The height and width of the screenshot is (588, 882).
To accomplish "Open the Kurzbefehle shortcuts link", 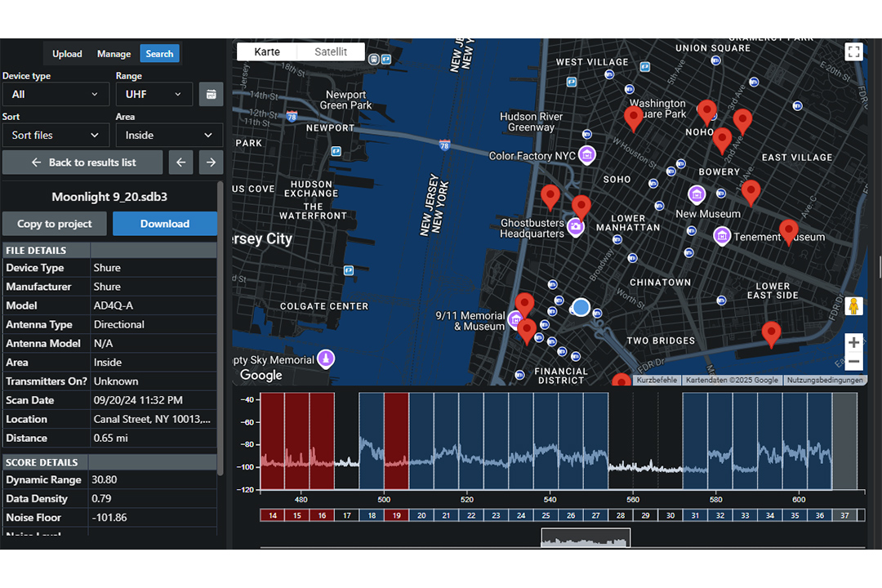I will [657, 381].
